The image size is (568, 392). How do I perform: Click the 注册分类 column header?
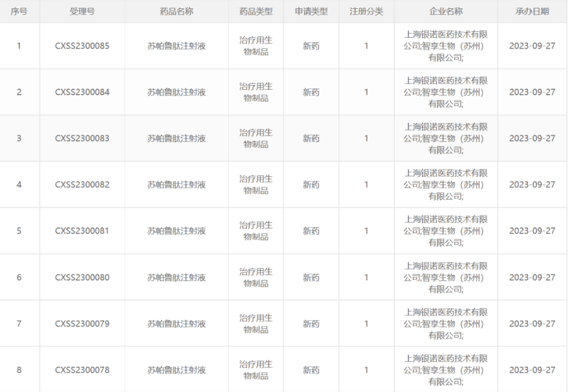(x=366, y=11)
